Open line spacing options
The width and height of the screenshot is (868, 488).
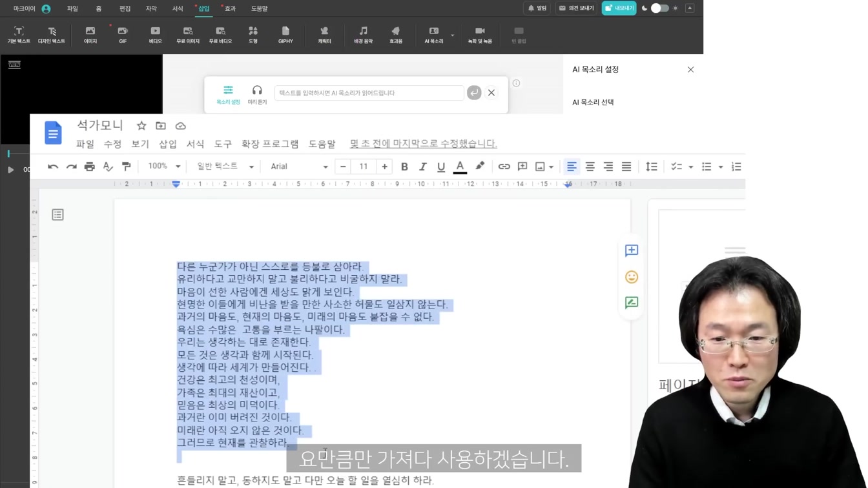coord(651,167)
